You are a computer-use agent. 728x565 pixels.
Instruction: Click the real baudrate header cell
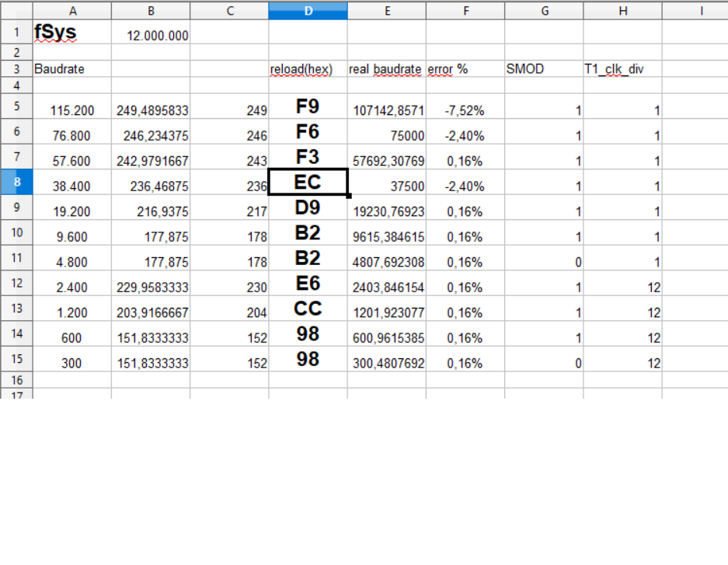387,68
